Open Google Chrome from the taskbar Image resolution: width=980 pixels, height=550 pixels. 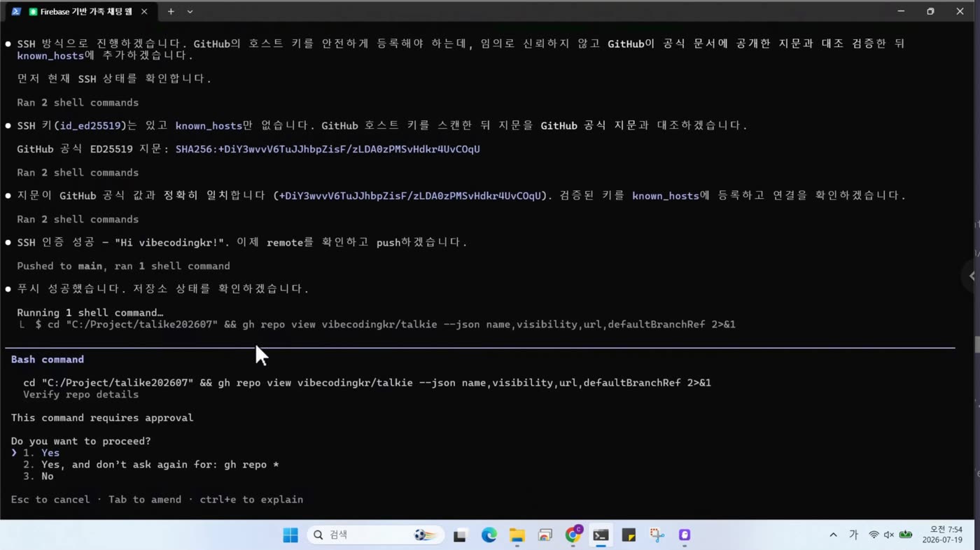pyautogui.click(x=573, y=535)
